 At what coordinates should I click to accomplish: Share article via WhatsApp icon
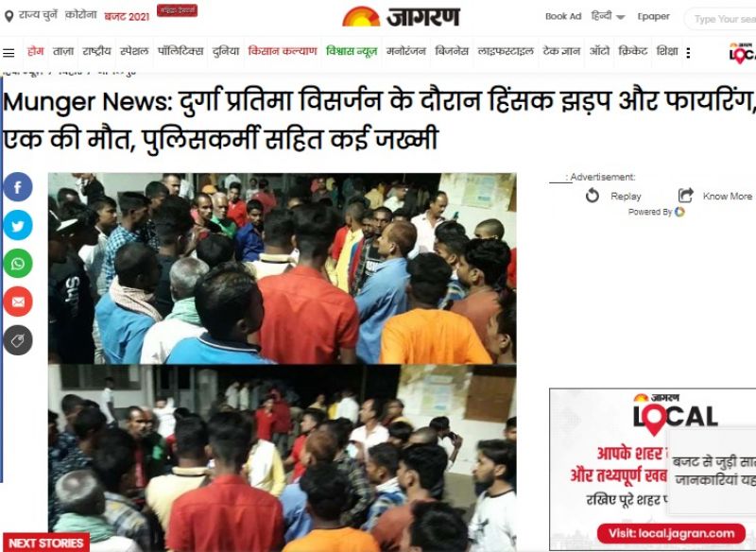coord(18,264)
